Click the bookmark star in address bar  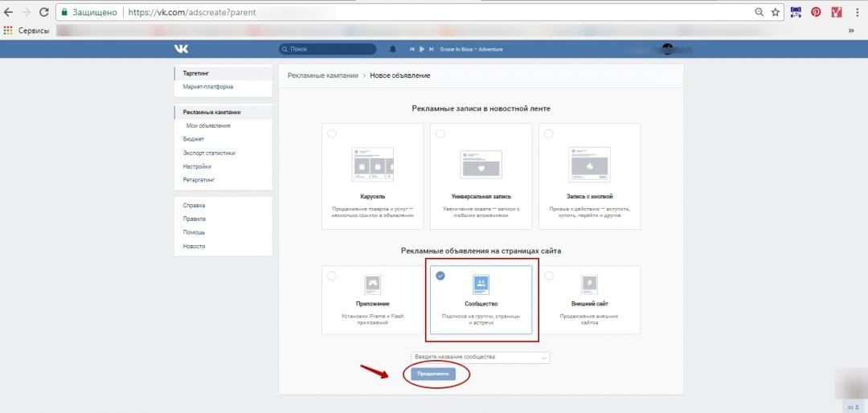(x=776, y=12)
